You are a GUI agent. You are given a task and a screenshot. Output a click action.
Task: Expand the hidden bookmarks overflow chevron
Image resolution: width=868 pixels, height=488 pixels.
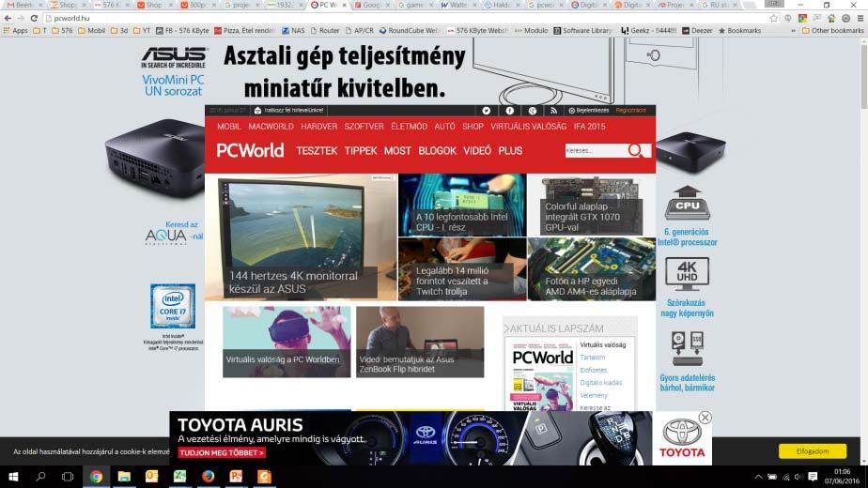click(x=793, y=31)
